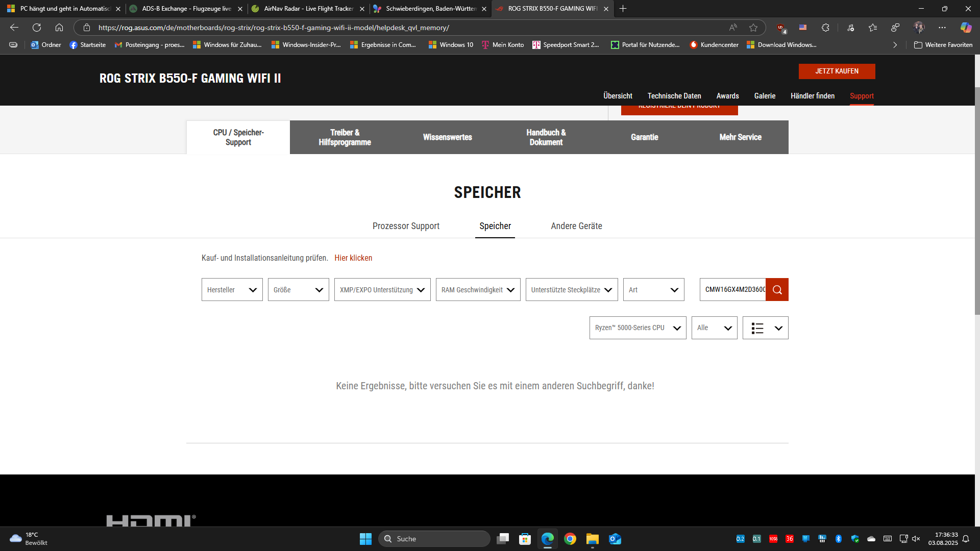Screen dimensions: 980x551
Task: Expand the RAM Geschwindigkeit dropdown
Action: (478, 290)
